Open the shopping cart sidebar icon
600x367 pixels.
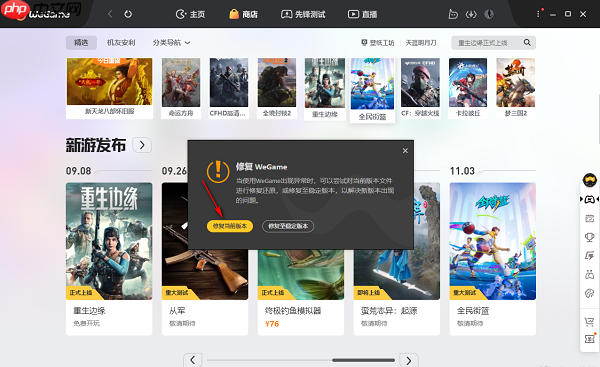click(x=590, y=322)
